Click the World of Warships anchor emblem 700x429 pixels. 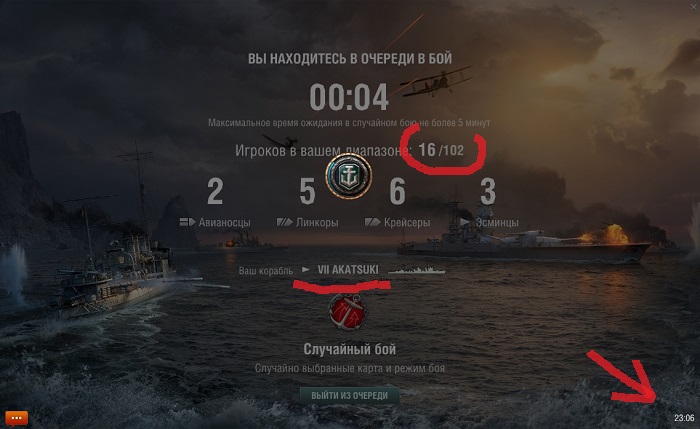pyautogui.click(x=349, y=176)
